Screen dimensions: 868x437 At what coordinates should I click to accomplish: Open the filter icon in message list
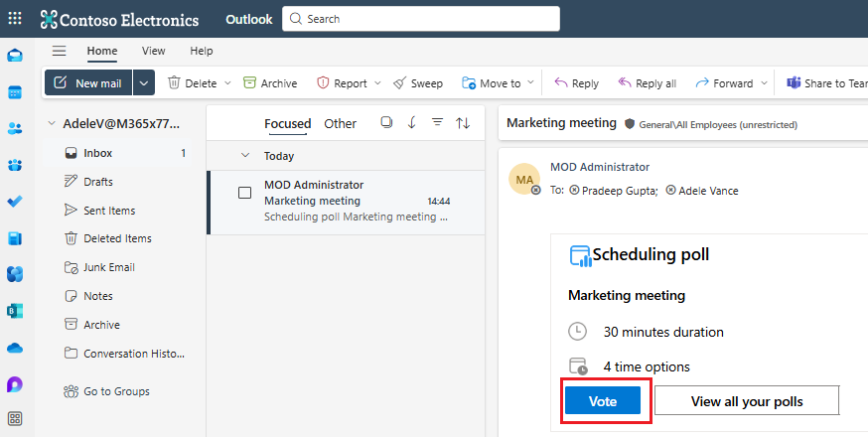pyautogui.click(x=437, y=123)
